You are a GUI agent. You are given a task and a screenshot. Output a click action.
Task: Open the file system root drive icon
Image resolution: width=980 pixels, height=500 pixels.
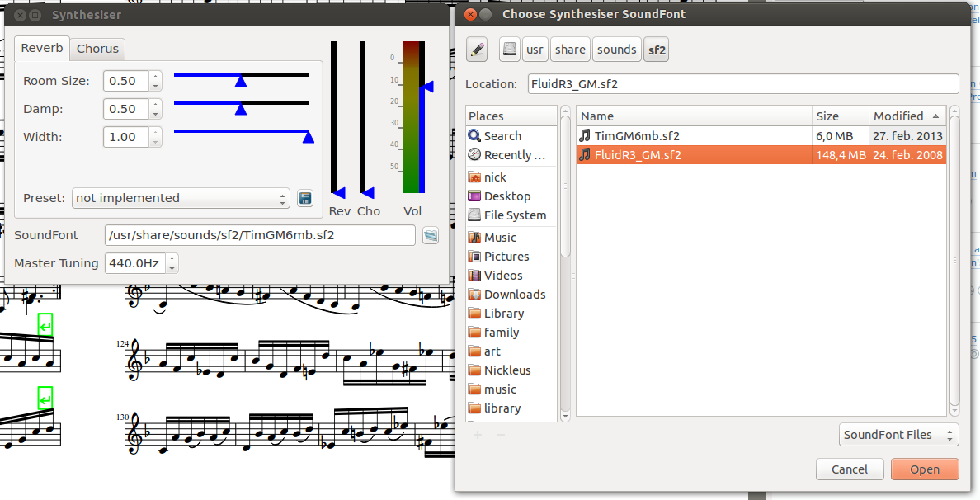click(509, 50)
